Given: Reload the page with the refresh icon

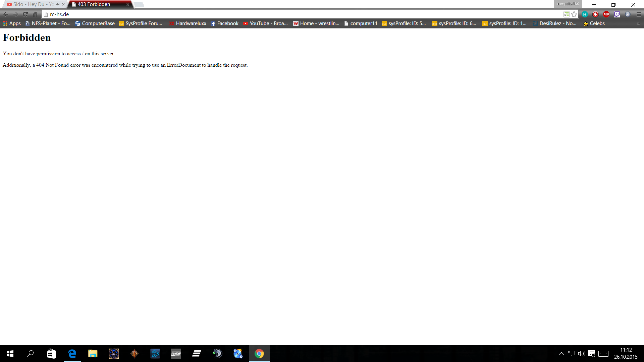Looking at the screenshot, I should click(25, 14).
